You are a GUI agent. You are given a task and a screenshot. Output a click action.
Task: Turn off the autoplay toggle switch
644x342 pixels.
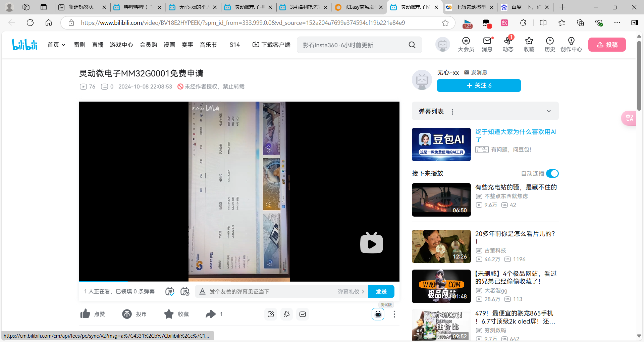coord(552,173)
